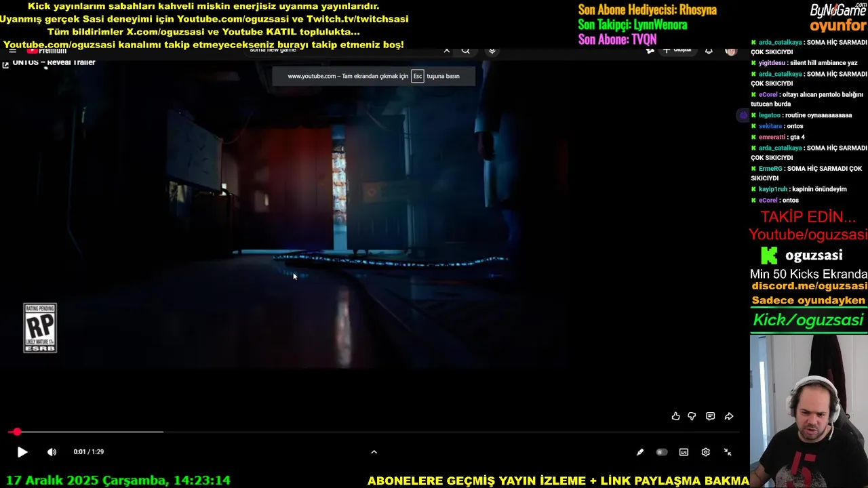Click the 'ONTOS – Reveal Trailer' video title
Screen dimensions: 868x488
54,62
